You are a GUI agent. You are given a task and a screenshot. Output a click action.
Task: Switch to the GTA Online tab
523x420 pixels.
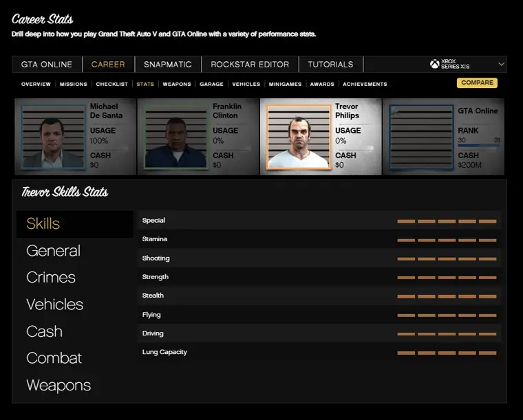click(47, 65)
